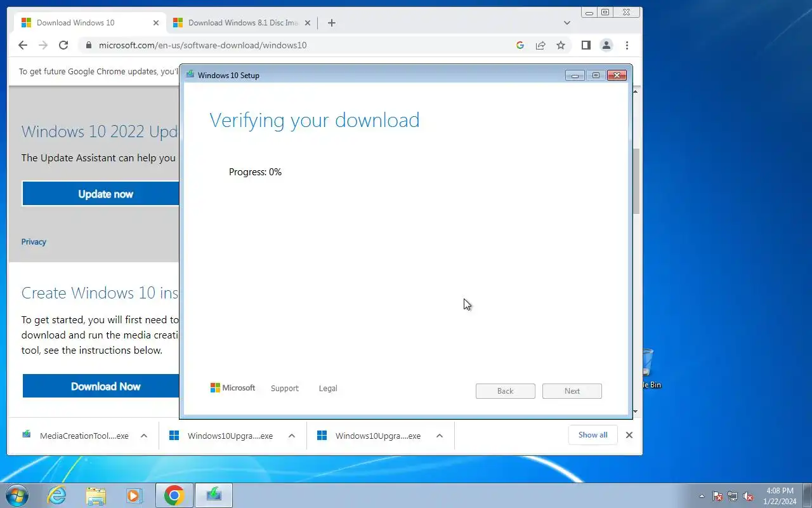Click the volume tray icon
Screen dimensions: 812x508
tap(748, 496)
